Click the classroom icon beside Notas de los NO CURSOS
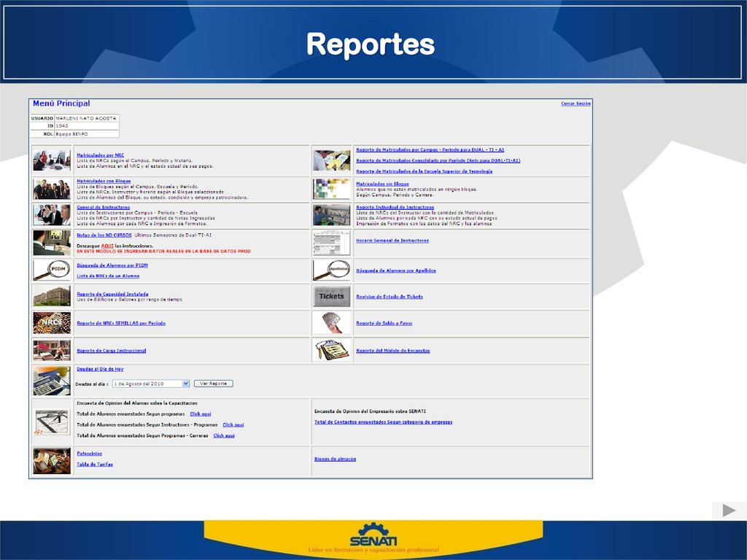This screenshot has height=560, width=747. 52,243
